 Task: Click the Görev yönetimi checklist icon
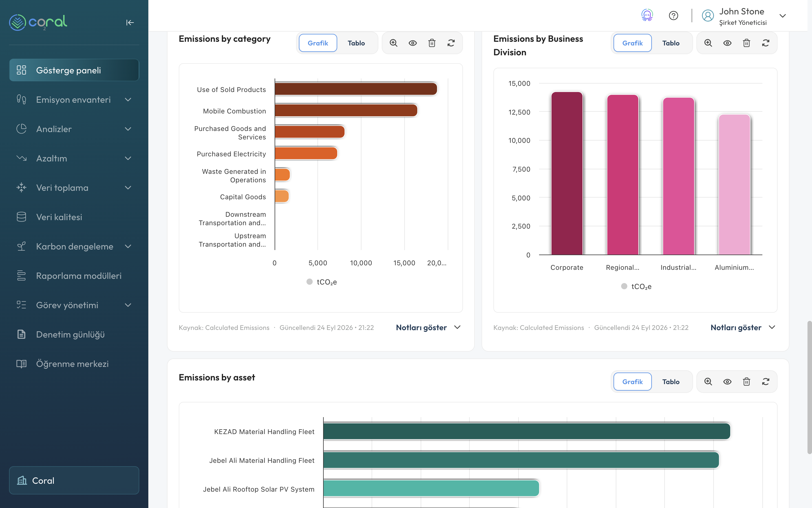point(21,305)
